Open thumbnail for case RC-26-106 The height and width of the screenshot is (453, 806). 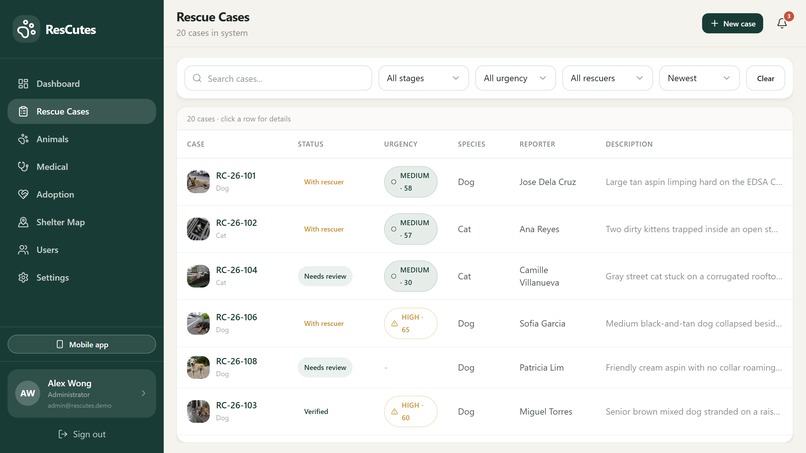pyautogui.click(x=198, y=323)
